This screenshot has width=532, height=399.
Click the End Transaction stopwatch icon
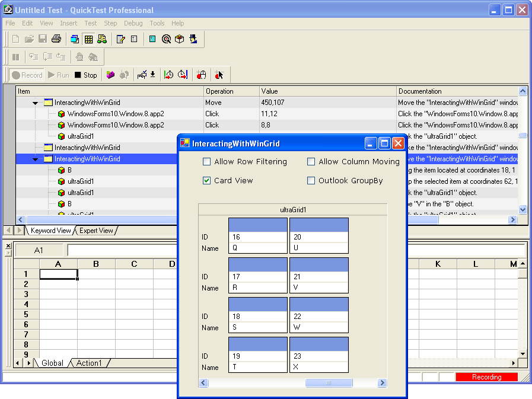[x=183, y=75]
